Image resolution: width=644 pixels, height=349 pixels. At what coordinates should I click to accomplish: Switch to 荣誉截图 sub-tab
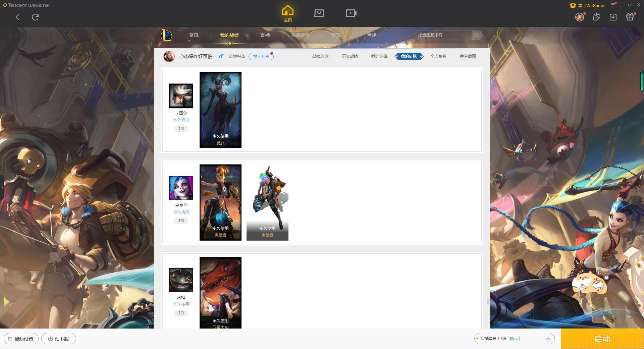click(x=468, y=56)
